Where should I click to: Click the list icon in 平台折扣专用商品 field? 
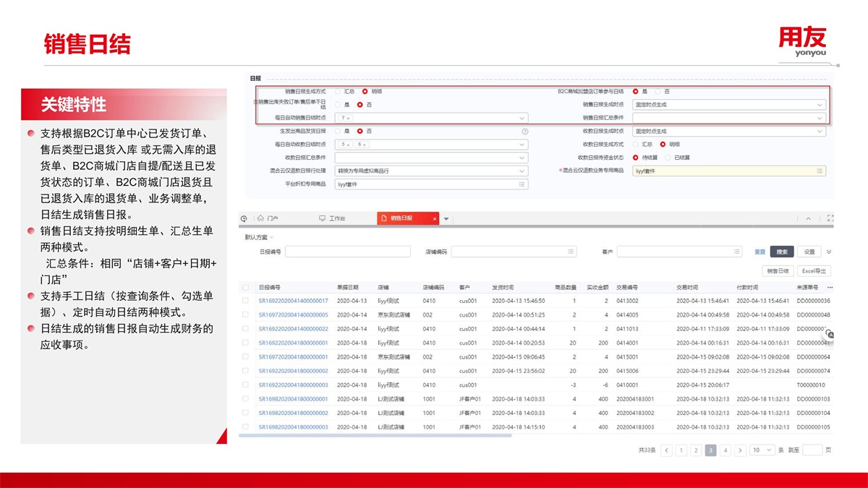point(522,184)
